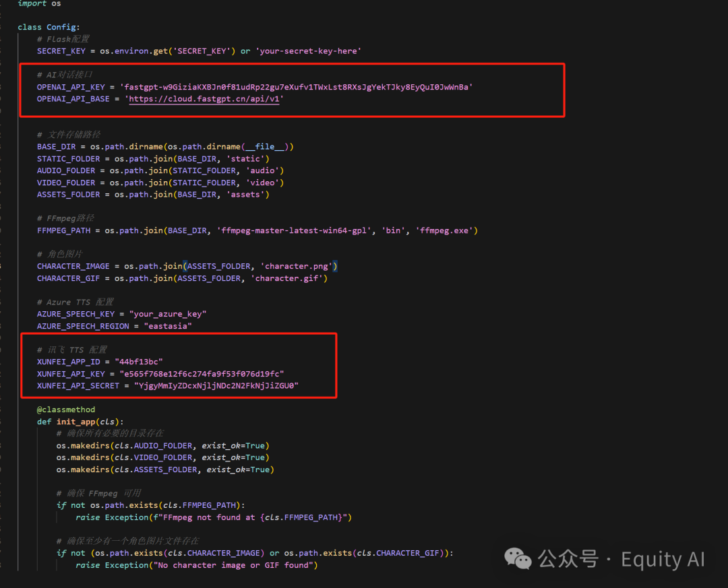Click the 'static' string literal

coord(245,159)
